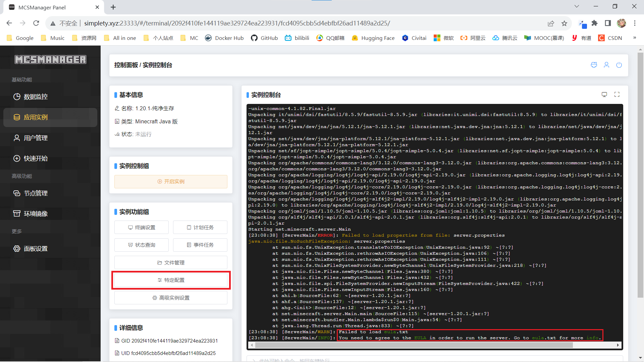Open 面板设置 in the sidebar

[x=36, y=249]
